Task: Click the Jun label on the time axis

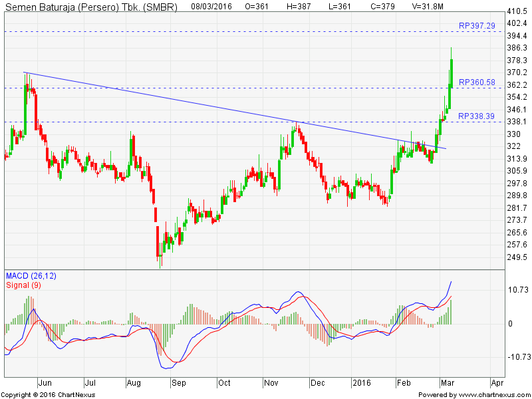Action: [45, 384]
